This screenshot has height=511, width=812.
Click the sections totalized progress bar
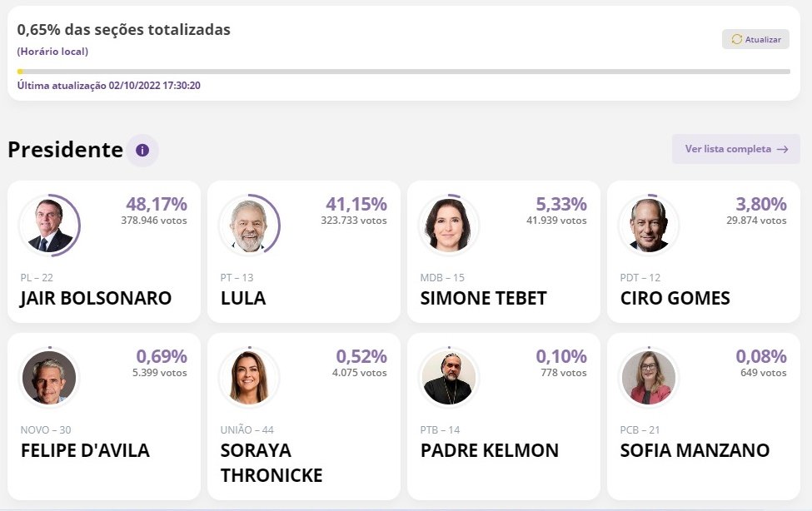(x=404, y=72)
